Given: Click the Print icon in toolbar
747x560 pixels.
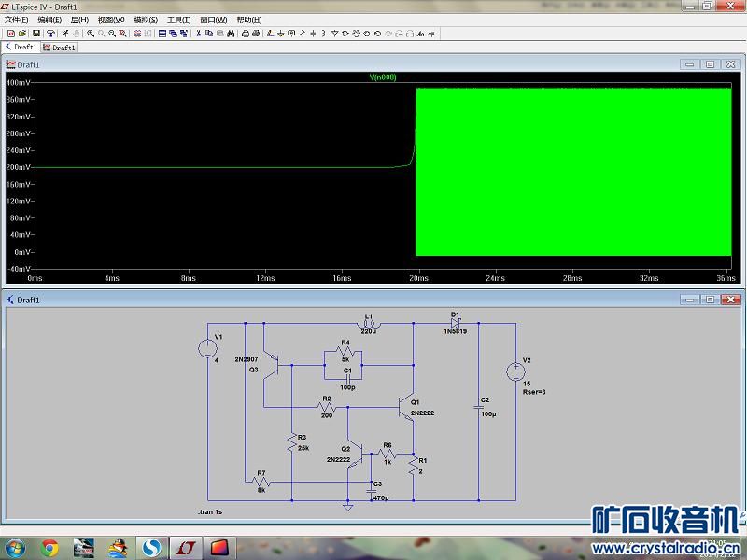Looking at the screenshot, I should click(x=245, y=34).
